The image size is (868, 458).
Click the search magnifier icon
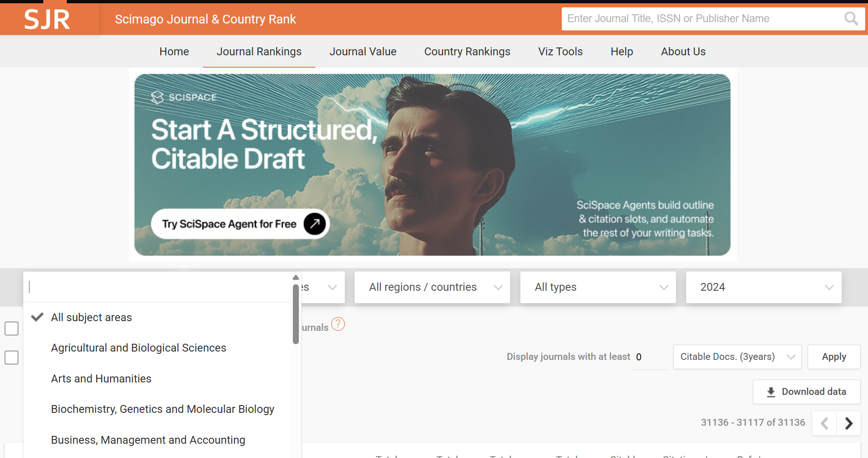point(851,19)
